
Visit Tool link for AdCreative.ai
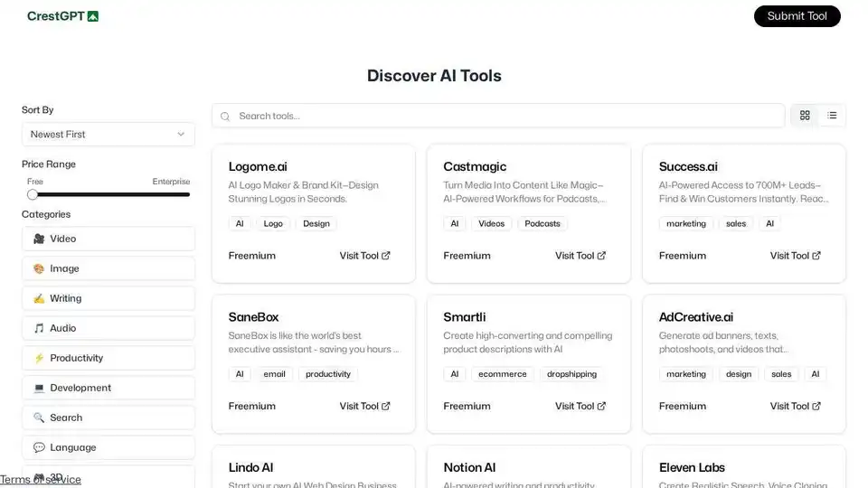pyautogui.click(x=796, y=406)
